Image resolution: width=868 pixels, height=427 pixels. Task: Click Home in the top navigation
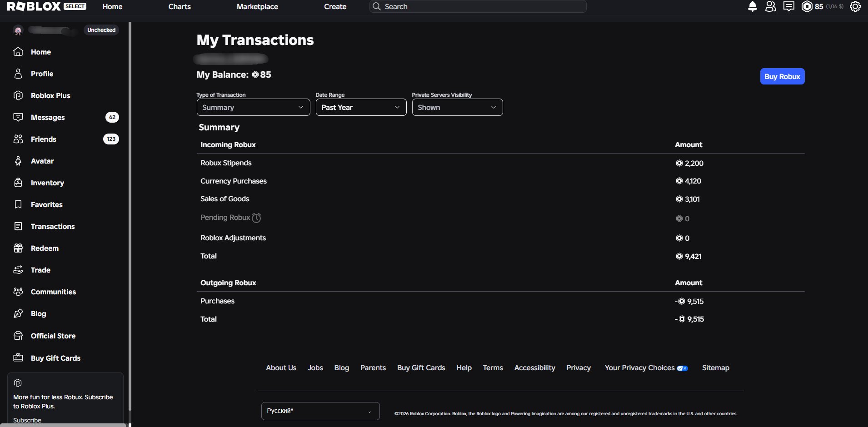point(112,6)
